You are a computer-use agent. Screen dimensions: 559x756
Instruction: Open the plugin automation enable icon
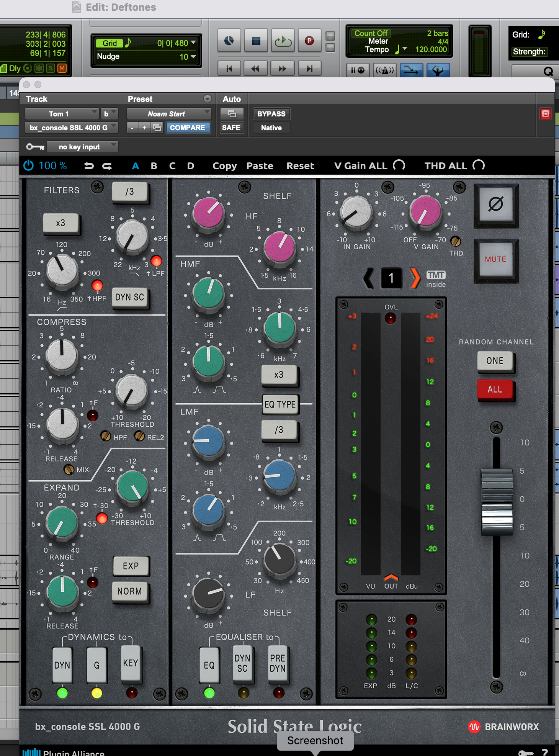tap(232, 114)
